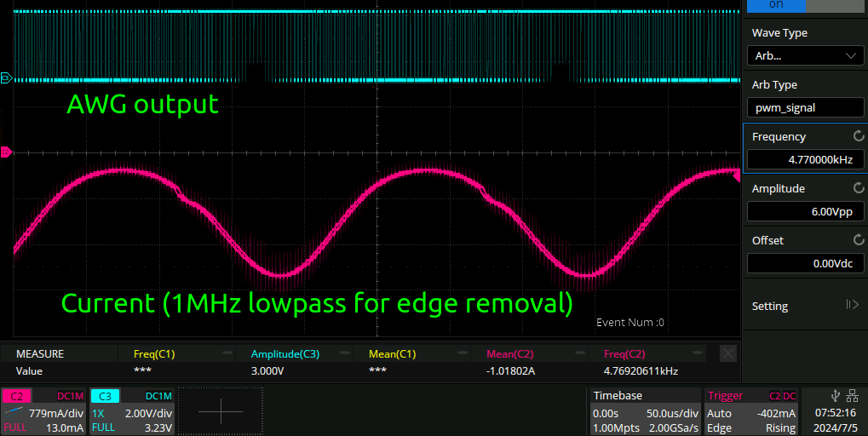Click the C3 ground level marker
This screenshot has width=868, height=436.
pyautogui.click(x=6, y=78)
